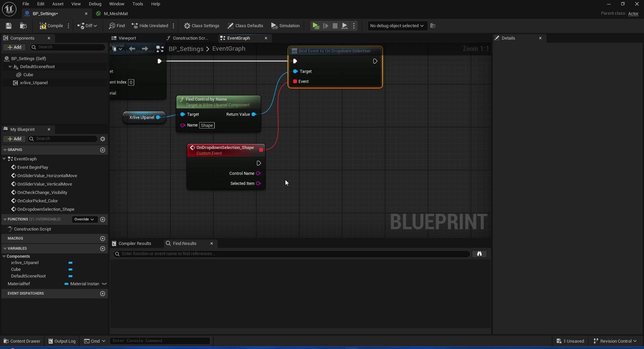Toggle the xrlive_UIpanel variable type pill

70,263
